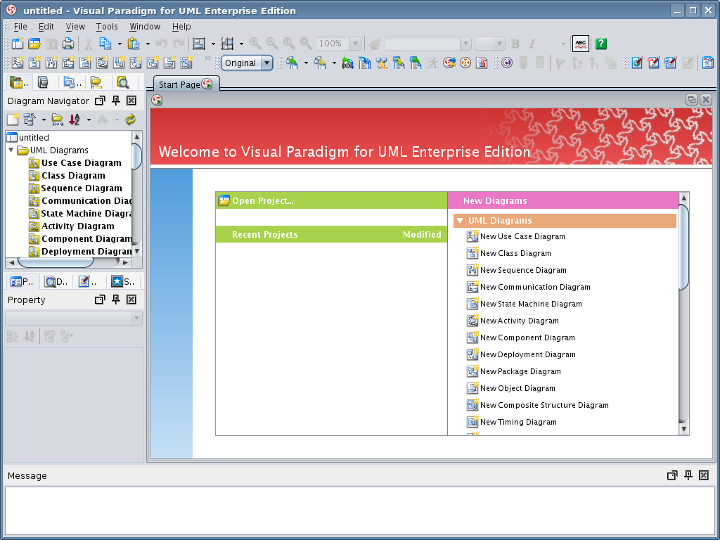Select Class Diagram in navigator tree
This screenshot has width=720, height=540.
pos(73,175)
